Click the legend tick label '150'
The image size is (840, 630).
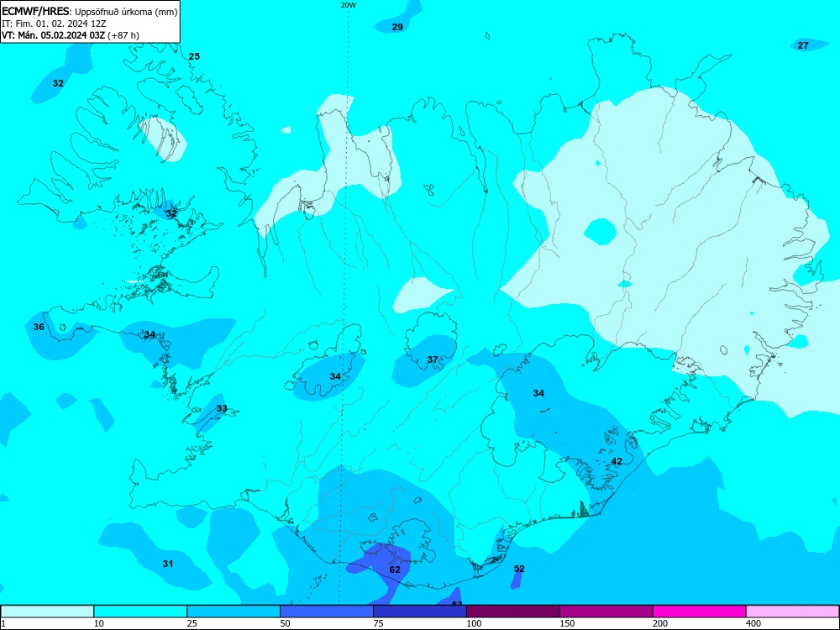click(567, 623)
